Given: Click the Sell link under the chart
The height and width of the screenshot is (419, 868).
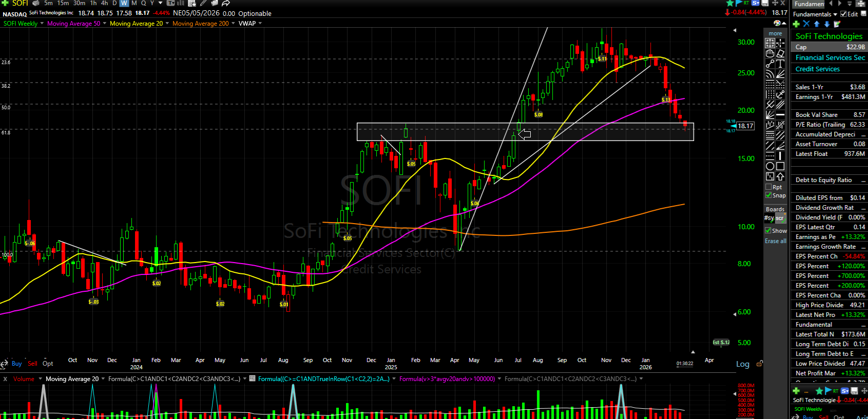Looking at the screenshot, I should coord(32,364).
